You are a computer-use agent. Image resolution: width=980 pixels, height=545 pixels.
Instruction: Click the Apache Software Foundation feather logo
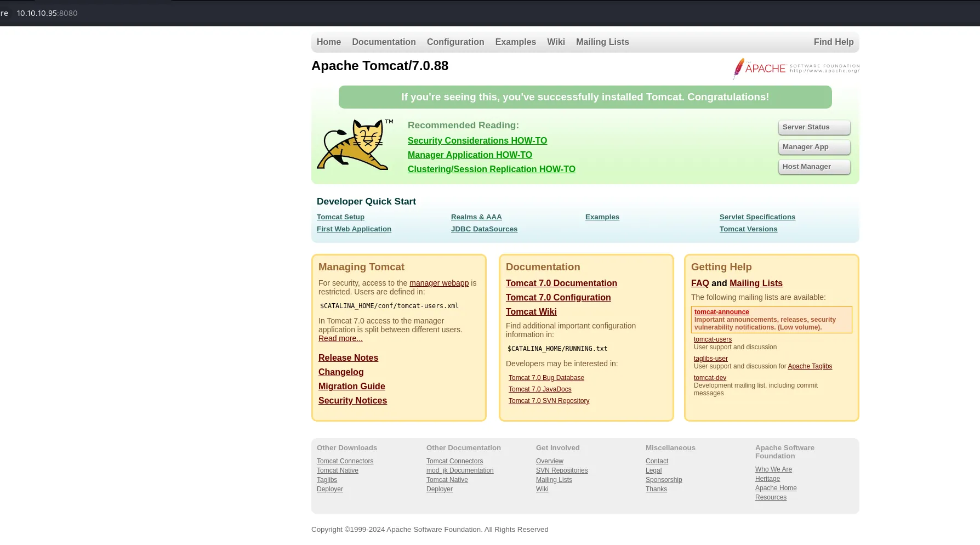point(796,69)
